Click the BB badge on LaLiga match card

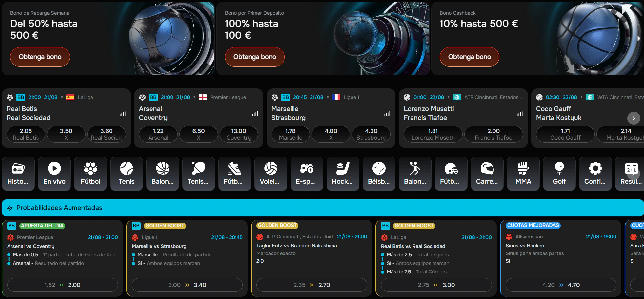(x=21, y=97)
